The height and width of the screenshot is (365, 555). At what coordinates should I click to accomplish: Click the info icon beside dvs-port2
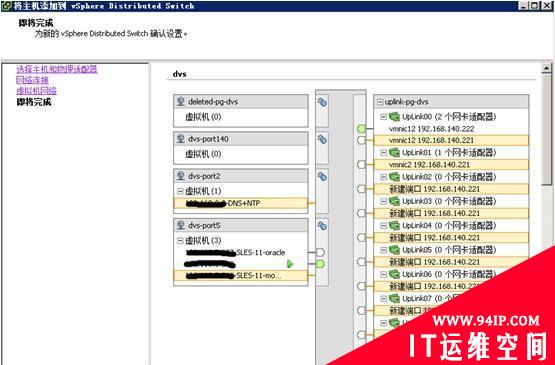(322, 176)
